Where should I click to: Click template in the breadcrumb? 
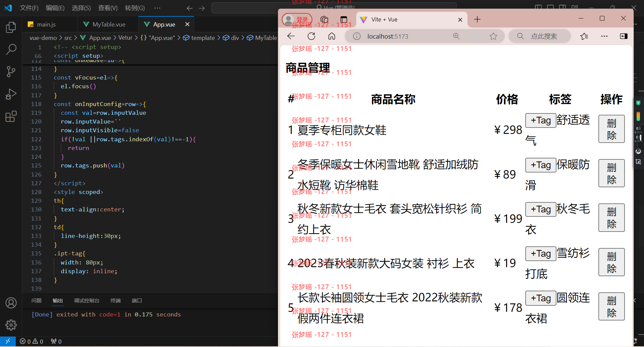[203, 38]
